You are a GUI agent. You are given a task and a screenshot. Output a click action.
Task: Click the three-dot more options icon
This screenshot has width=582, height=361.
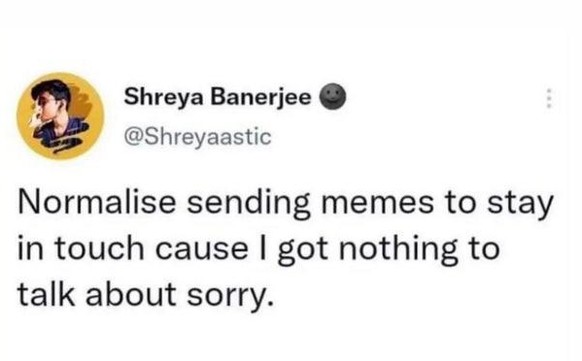[550, 98]
